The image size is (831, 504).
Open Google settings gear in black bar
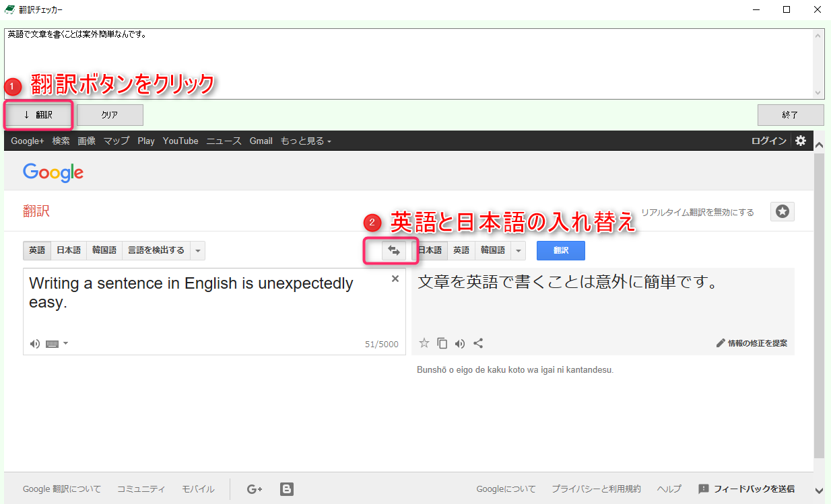tap(800, 141)
